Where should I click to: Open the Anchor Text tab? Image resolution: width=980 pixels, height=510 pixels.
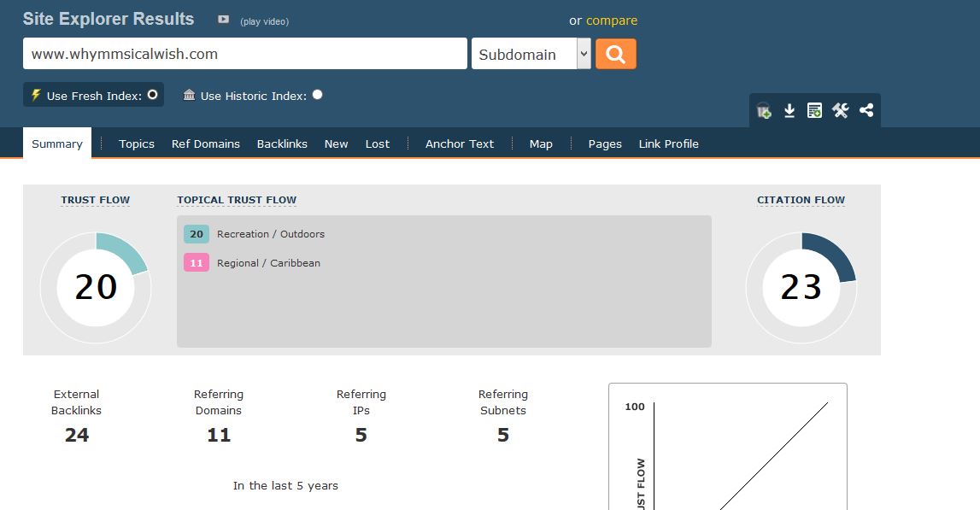coord(460,144)
